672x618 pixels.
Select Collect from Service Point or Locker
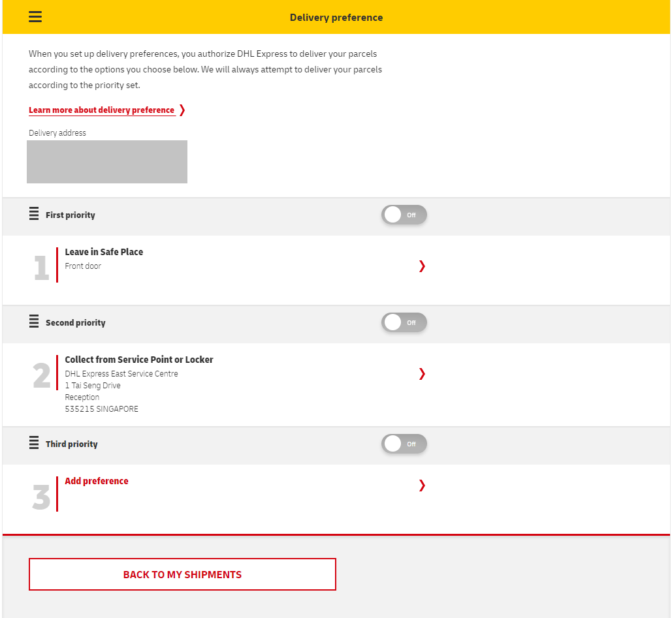(x=139, y=360)
